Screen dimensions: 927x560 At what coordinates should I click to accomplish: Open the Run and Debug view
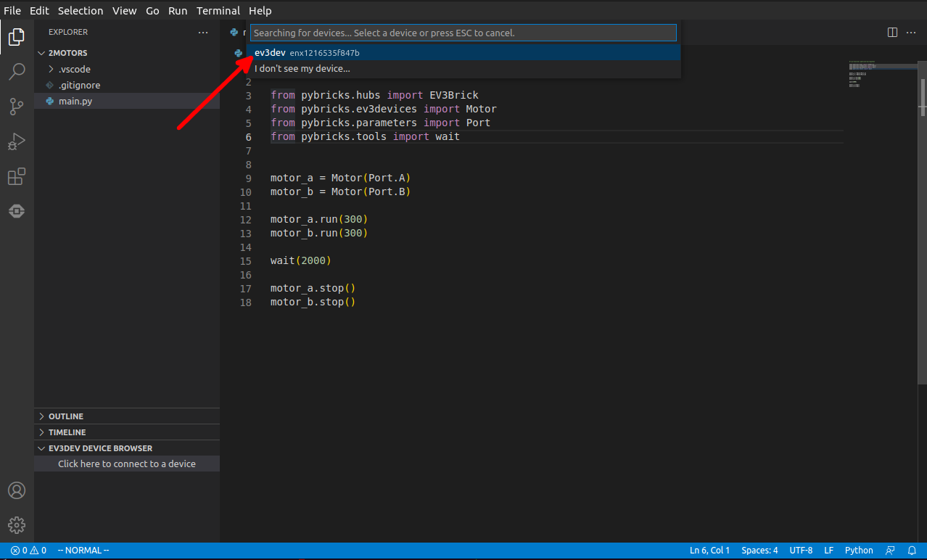pyautogui.click(x=16, y=141)
